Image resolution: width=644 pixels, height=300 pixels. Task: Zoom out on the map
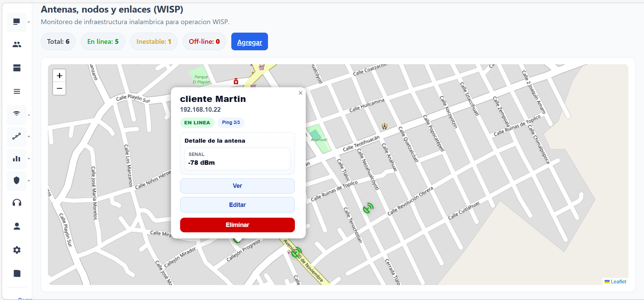click(59, 89)
